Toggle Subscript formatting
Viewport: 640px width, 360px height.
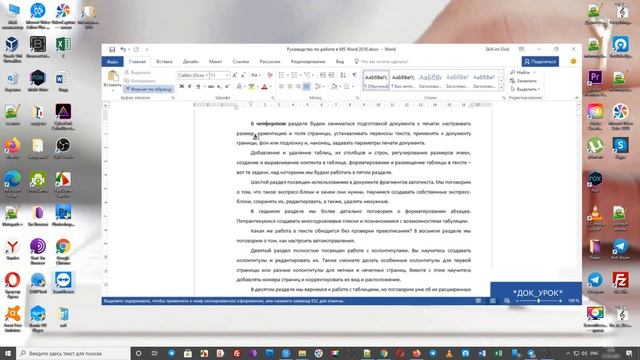click(219, 87)
